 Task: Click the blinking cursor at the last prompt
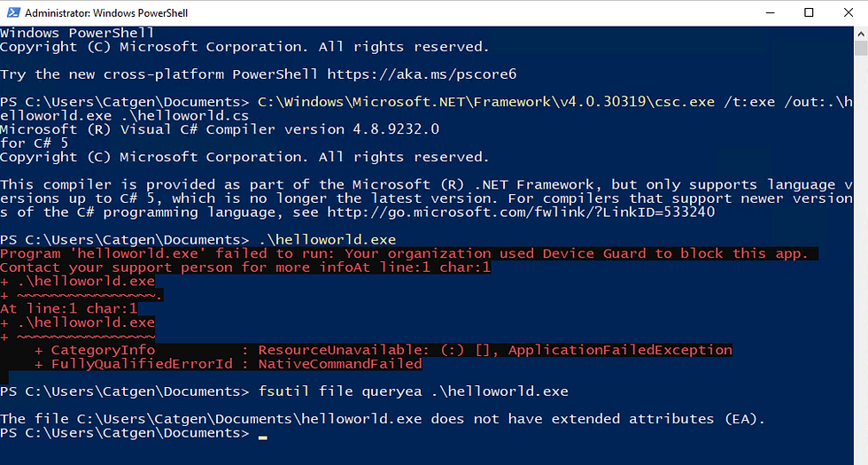pyautogui.click(x=262, y=435)
